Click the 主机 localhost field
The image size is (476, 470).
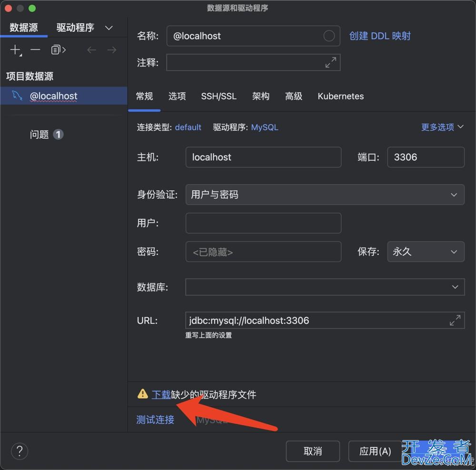tap(264, 157)
